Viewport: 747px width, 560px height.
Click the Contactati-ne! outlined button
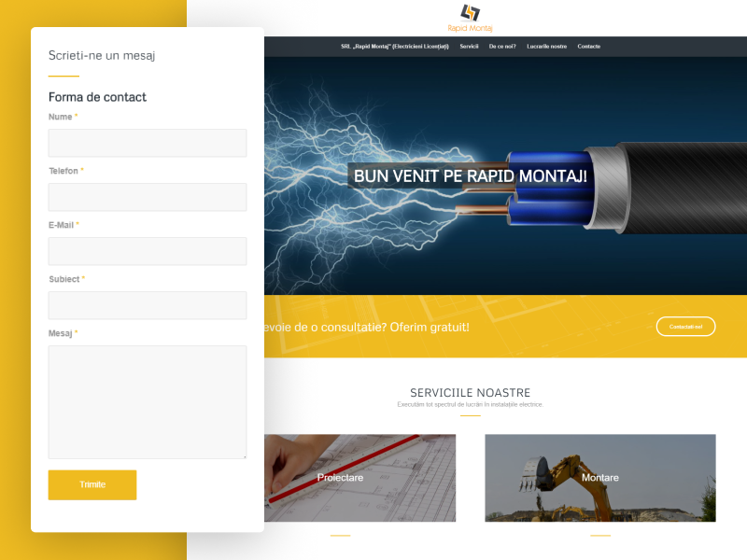coord(685,327)
